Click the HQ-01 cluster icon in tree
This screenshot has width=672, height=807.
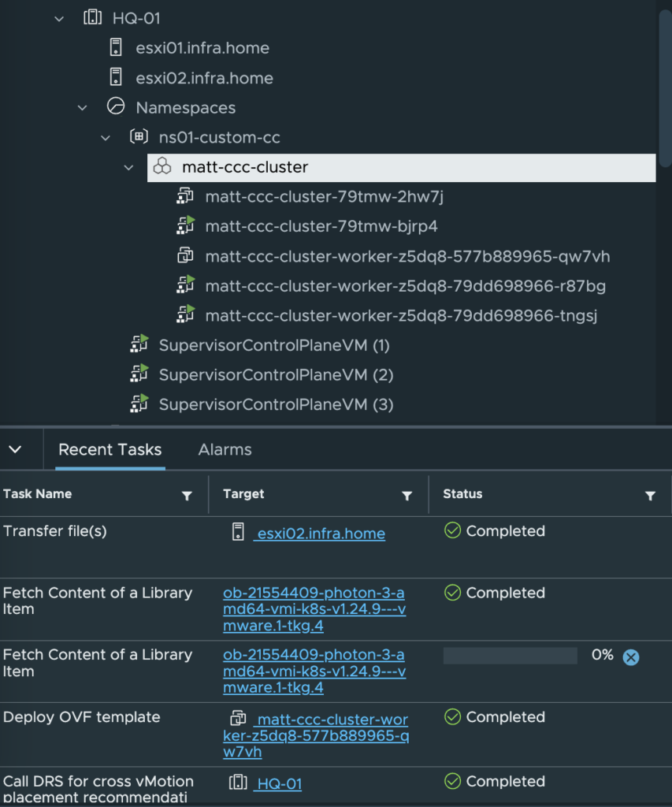click(93, 17)
